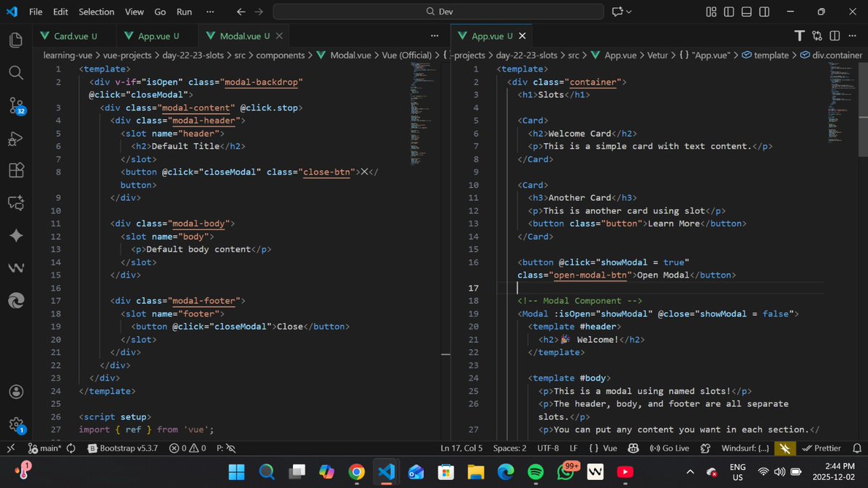Click the Open Changes compare icon

coord(817,36)
